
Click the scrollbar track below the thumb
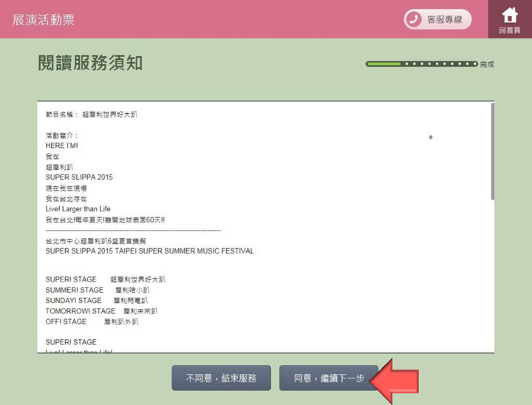point(493,281)
